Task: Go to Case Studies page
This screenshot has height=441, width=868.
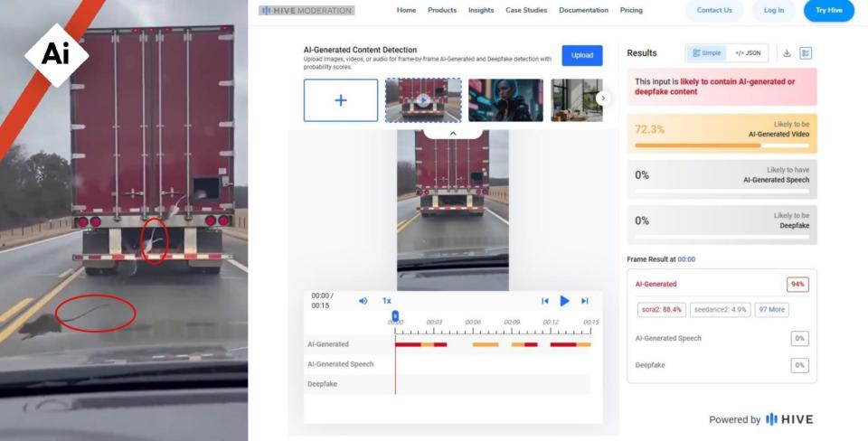Action: [526, 10]
